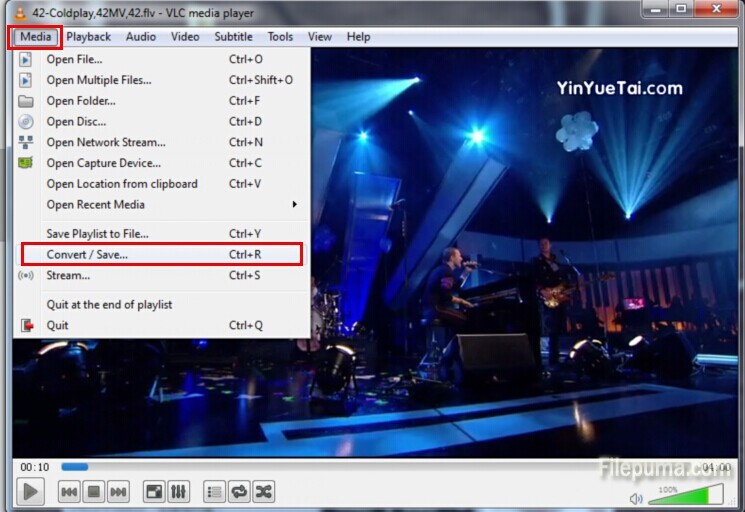
Task: Open the Playback menu
Action: point(89,37)
